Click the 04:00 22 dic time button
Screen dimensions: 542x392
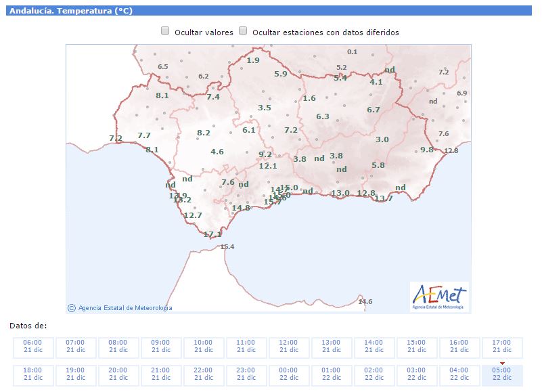tap(459, 374)
